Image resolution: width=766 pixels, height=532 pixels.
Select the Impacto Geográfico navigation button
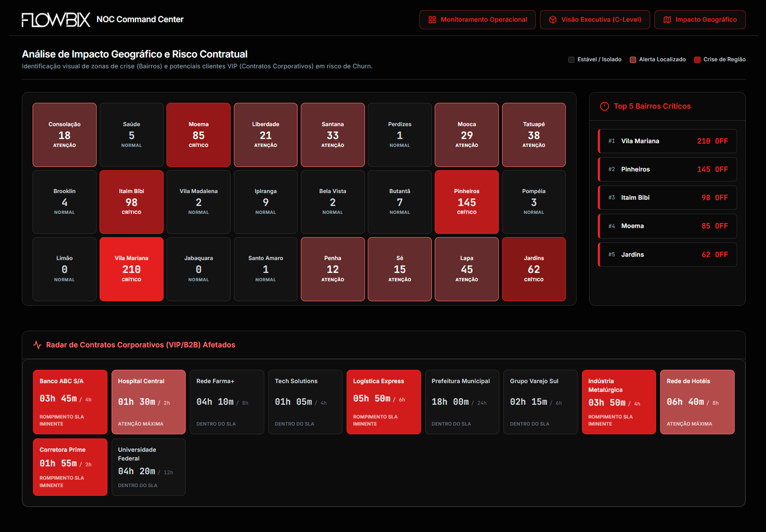tap(700, 19)
